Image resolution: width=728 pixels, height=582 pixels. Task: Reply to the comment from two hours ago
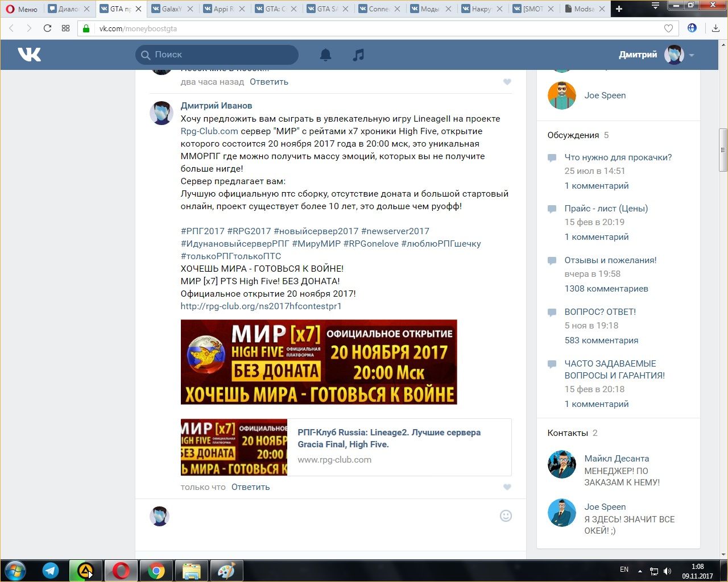click(269, 82)
